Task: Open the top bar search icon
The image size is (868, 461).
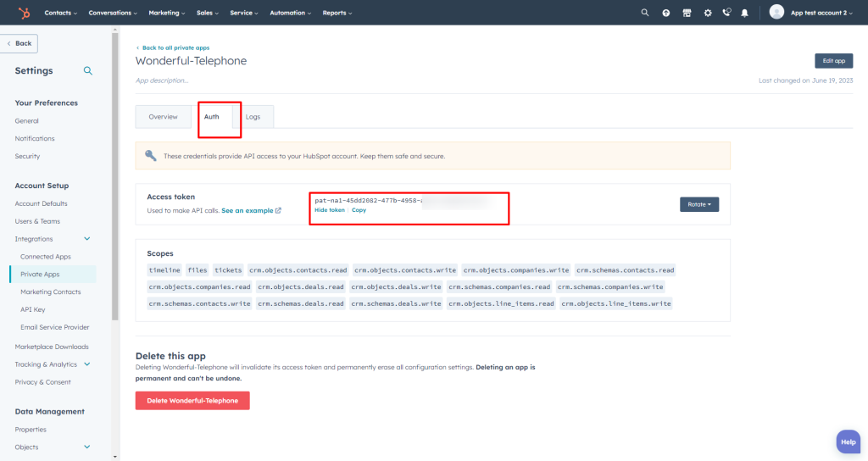Action: [645, 12]
